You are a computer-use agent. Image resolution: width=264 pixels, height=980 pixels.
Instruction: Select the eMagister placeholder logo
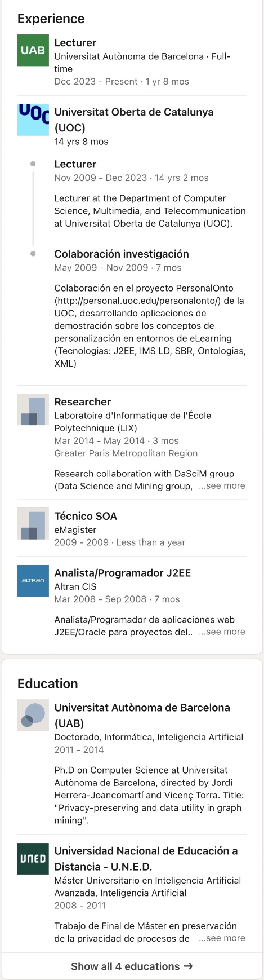click(33, 524)
